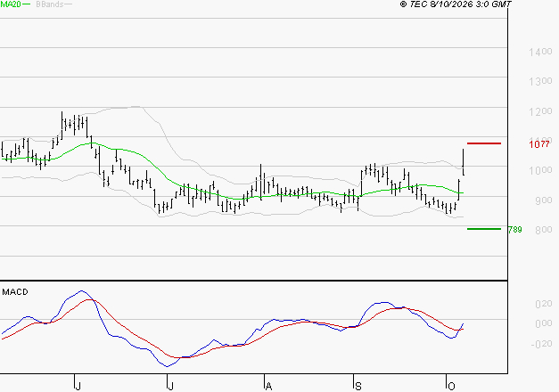Click the first J month label
This screenshot has height=392, width=559.
pyautogui.click(x=78, y=386)
